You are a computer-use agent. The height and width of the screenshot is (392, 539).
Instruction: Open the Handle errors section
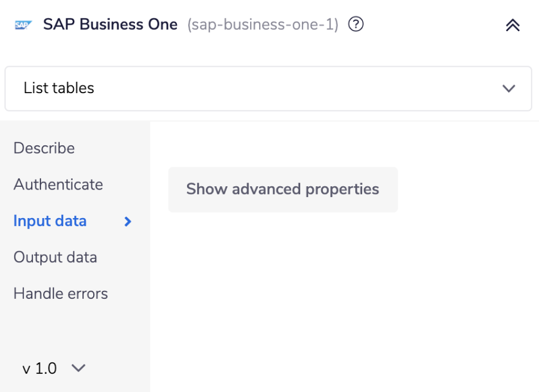60,293
